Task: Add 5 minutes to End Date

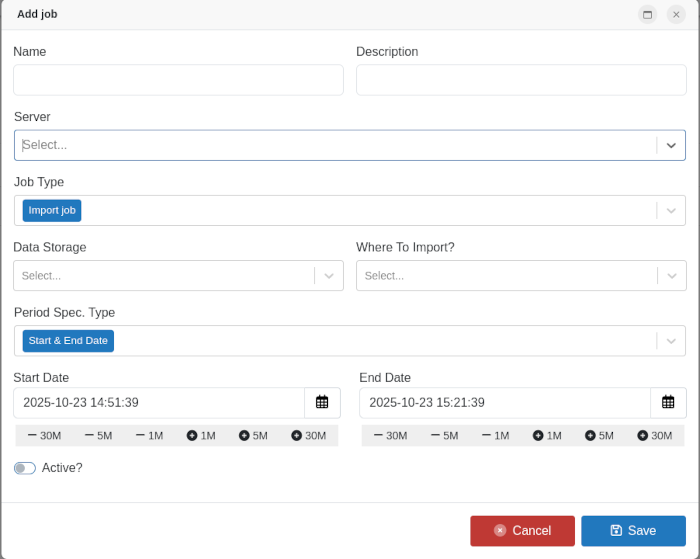Action: [599, 435]
